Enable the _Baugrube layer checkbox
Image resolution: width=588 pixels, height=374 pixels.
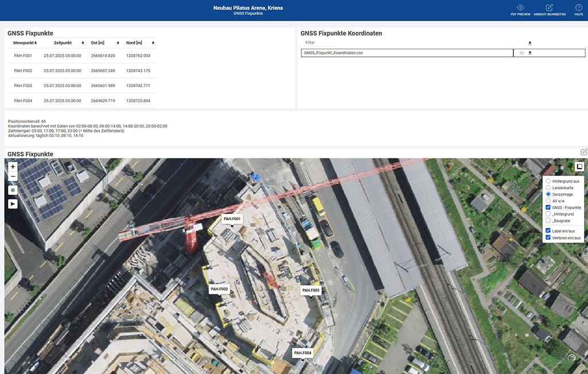548,220
